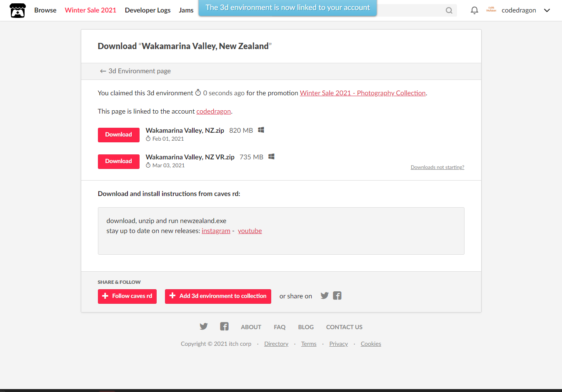Dismiss the 'now linked to your account' banner
The width and height of the screenshot is (562, 392).
coord(287,8)
